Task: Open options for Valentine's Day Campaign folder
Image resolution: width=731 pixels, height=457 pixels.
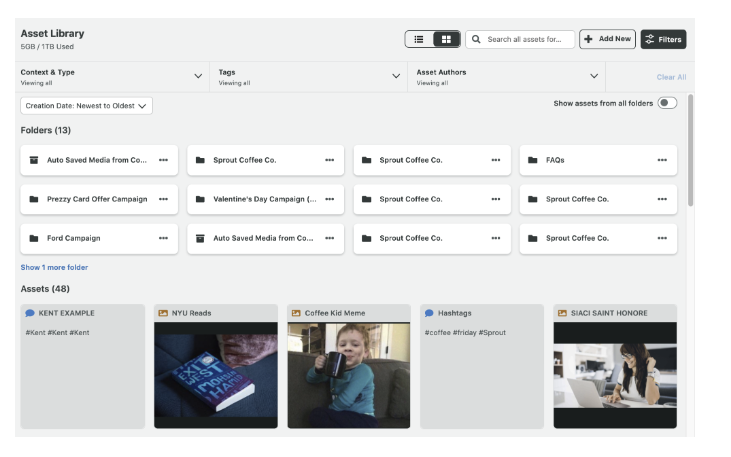Action: 329,199
